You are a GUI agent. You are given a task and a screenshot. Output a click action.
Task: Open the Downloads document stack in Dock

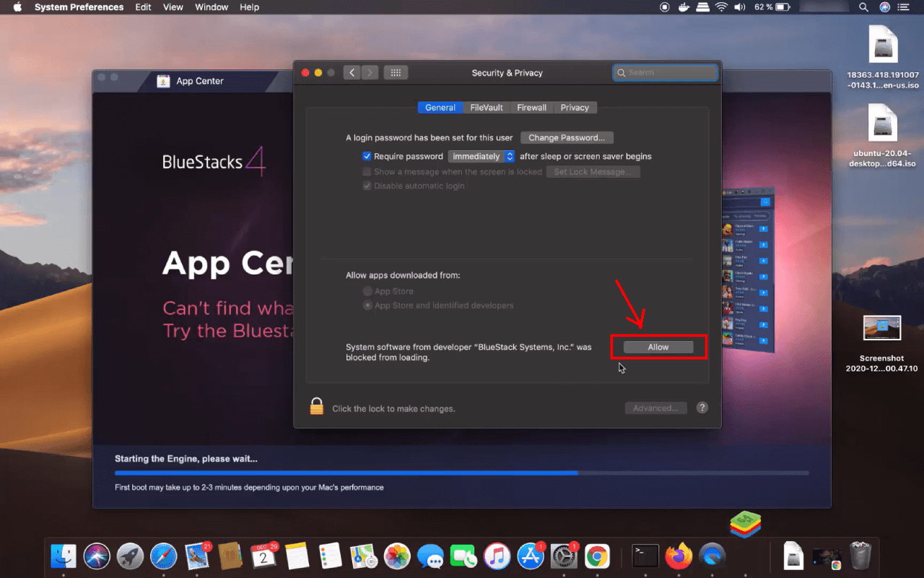click(793, 556)
